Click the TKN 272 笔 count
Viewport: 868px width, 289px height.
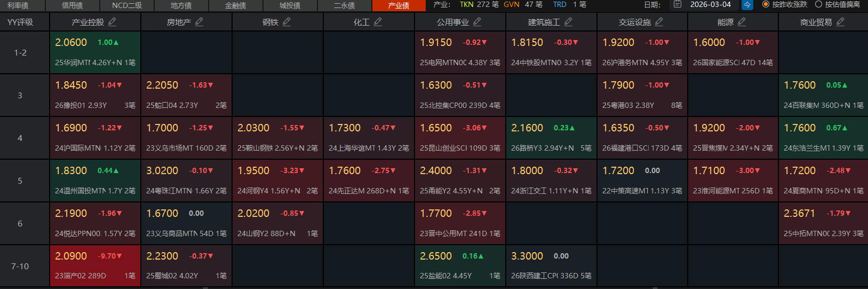[479, 4]
